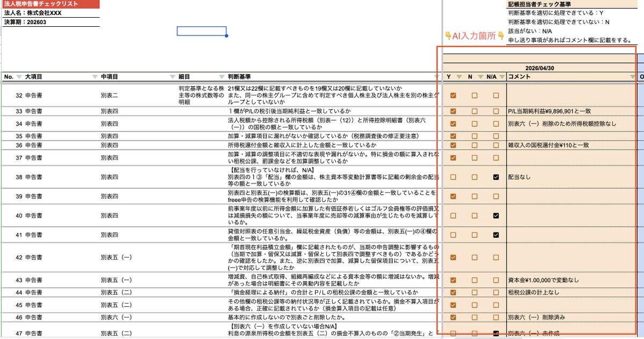This screenshot has height=339, width=644.
Task: Check the N/A checkbox for row 42
Action: (496, 257)
